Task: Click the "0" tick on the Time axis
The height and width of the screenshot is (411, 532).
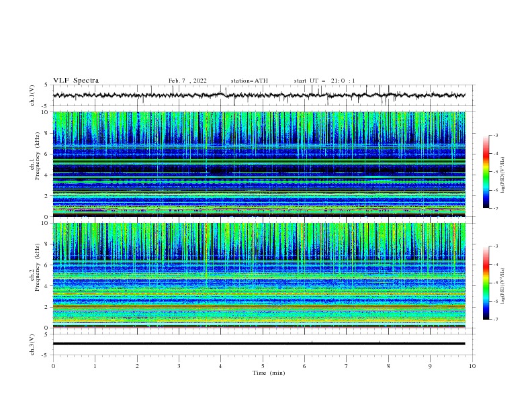Action: coord(53,366)
